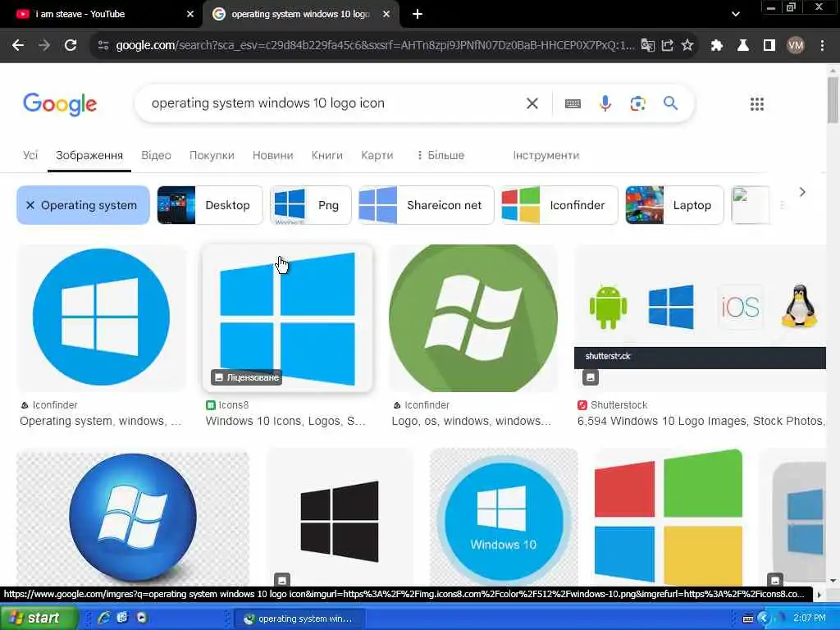Open the green circle Windows logo thumbnail
The image size is (840, 630).
tap(473, 318)
